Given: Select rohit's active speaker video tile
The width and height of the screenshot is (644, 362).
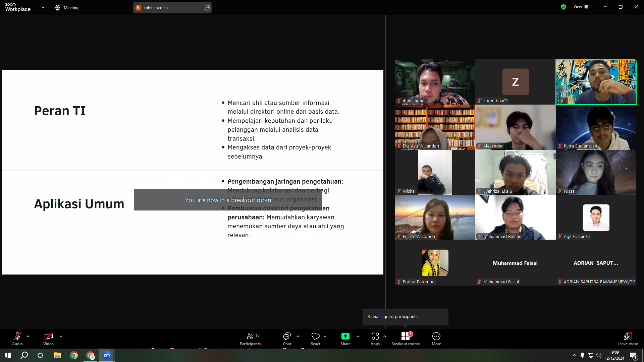Looking at the screenshot, I should [x=596, y=82].
